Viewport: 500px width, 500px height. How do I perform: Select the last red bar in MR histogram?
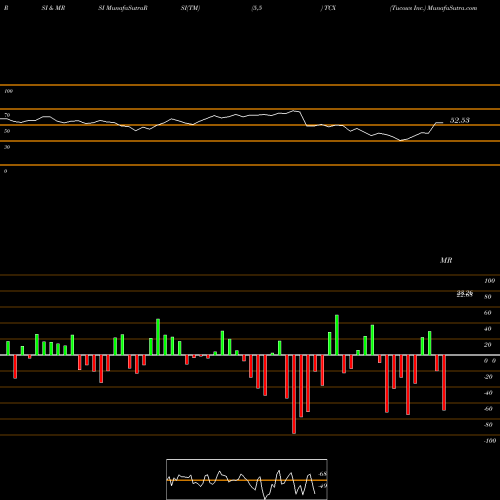point(444,383)
